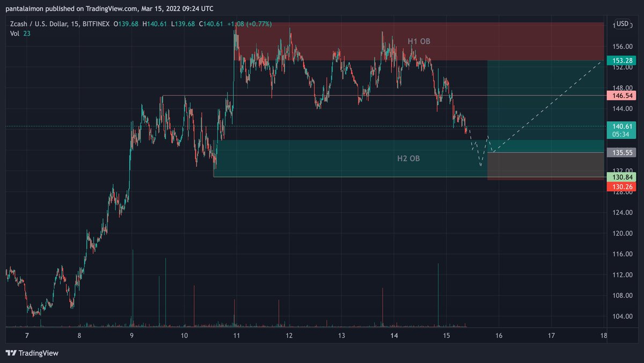Select the 153.28 target price tag
This screenshot has width=644, height=363.
(621, 61)
